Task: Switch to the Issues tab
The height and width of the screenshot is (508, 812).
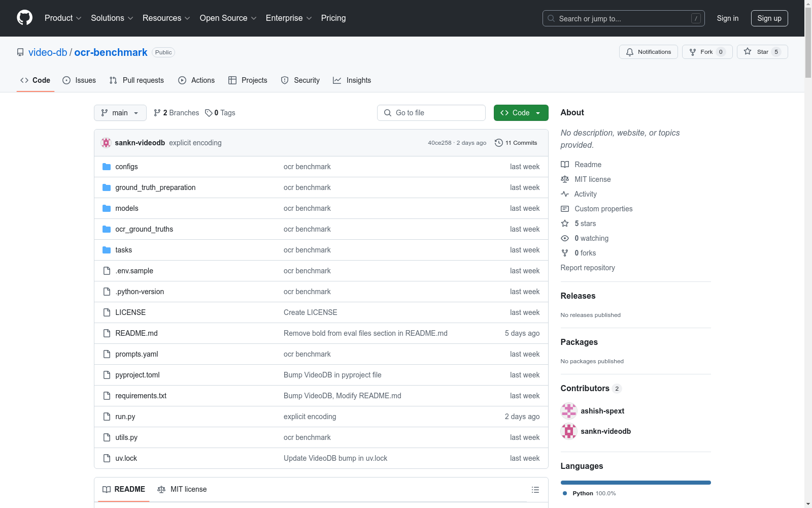Action: [x=79, y=80]
